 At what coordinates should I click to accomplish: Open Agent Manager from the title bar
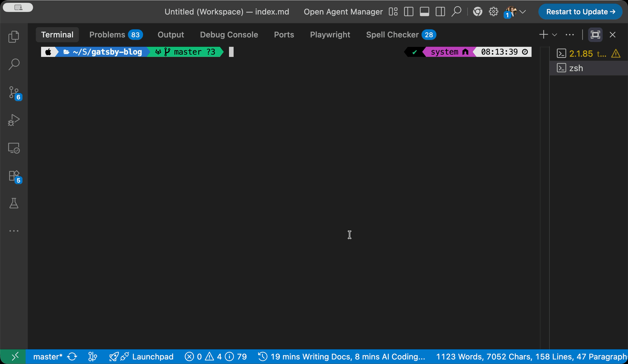click(x=343, y=11)
